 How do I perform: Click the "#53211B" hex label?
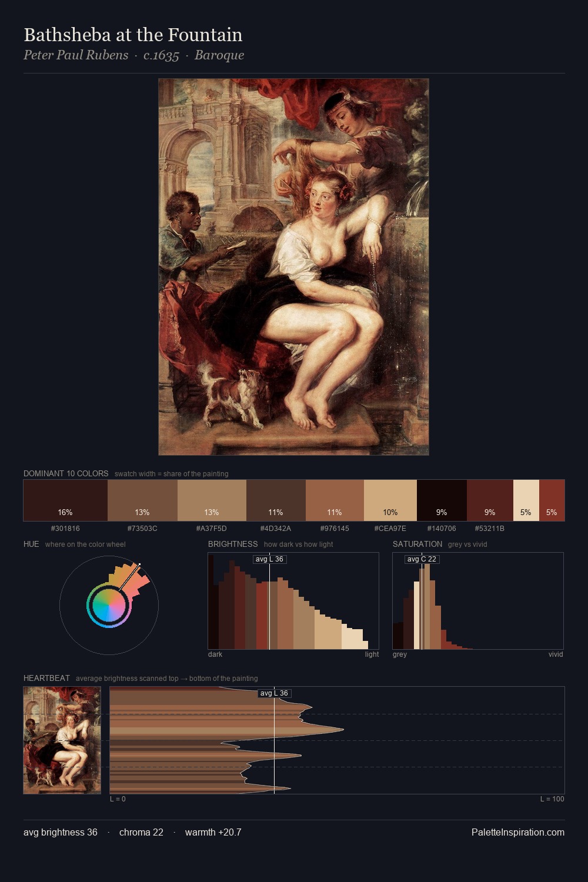pyautogui.click(x=490, y=528)
